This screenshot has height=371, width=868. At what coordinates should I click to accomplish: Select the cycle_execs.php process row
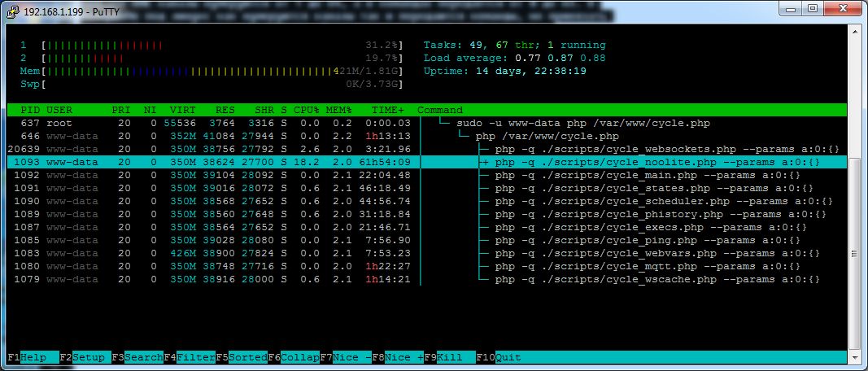tap(427, 227)
